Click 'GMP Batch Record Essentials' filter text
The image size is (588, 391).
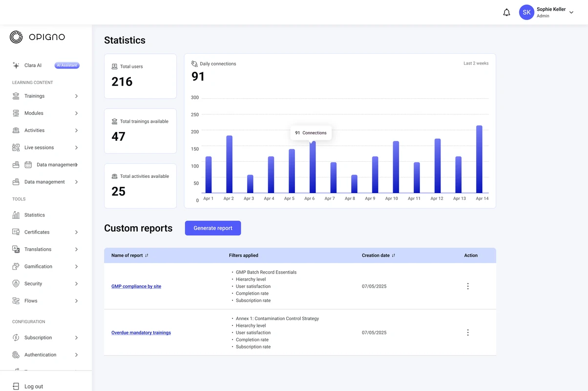click(x=266, y=272)
